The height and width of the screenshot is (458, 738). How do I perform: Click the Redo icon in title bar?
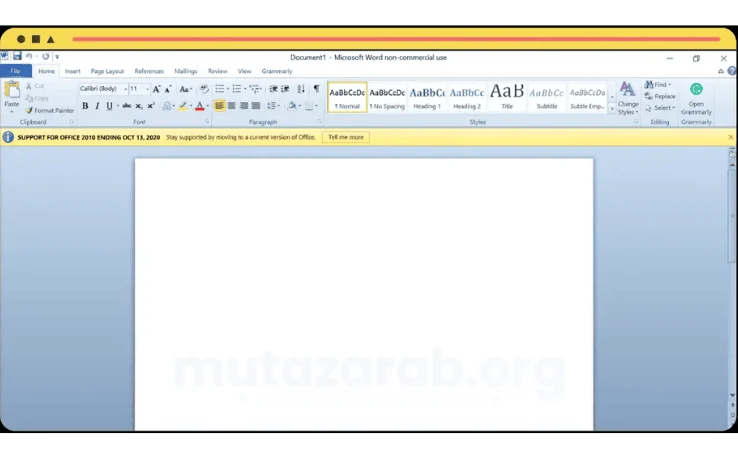click(46, 56)
